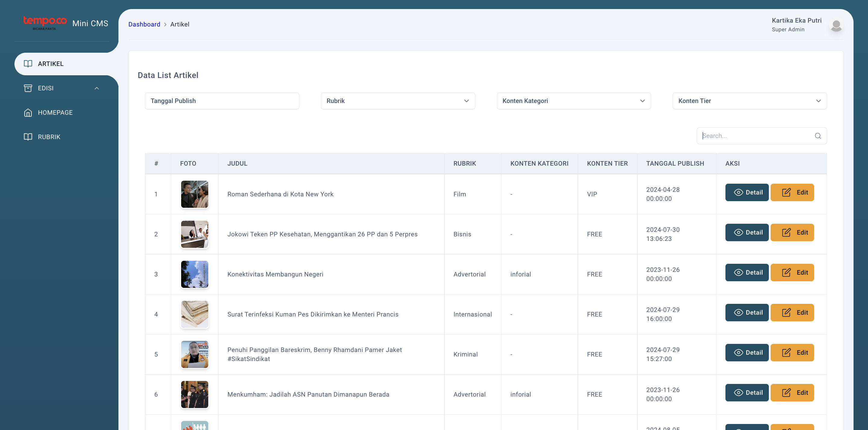
Task: Click the KONTEN KATEGORI column header
Action: point(539,163)
